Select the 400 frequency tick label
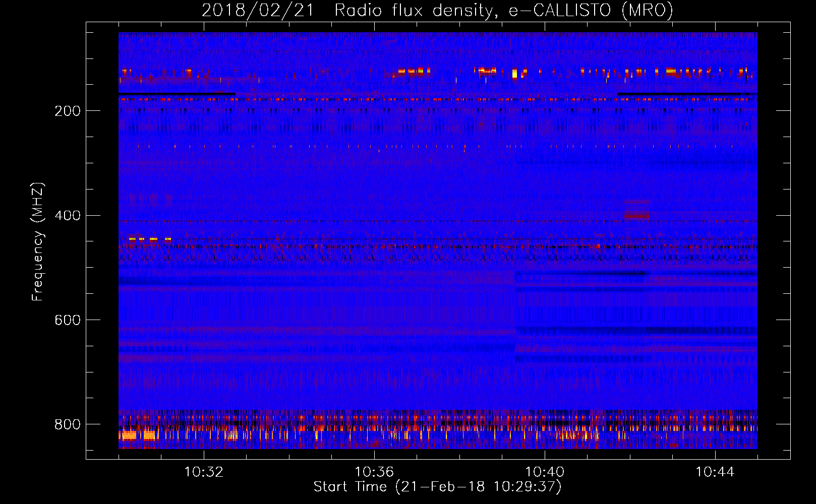816x504 pixels. tap(68, 216)
